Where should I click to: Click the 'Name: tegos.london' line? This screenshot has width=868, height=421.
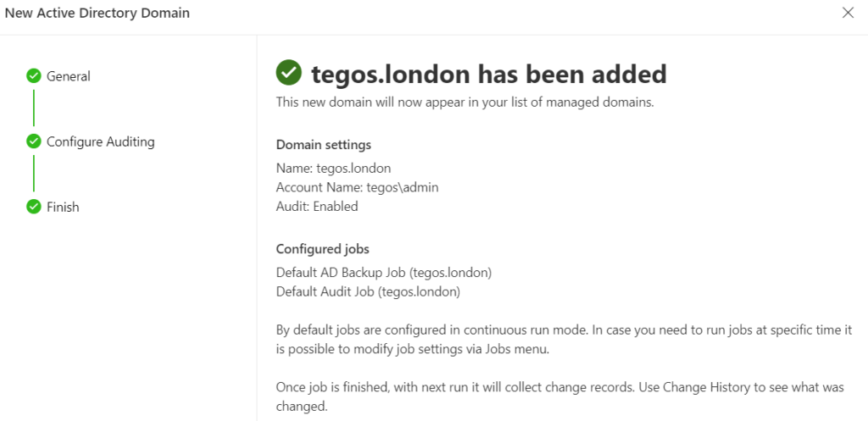click(333, 168)
